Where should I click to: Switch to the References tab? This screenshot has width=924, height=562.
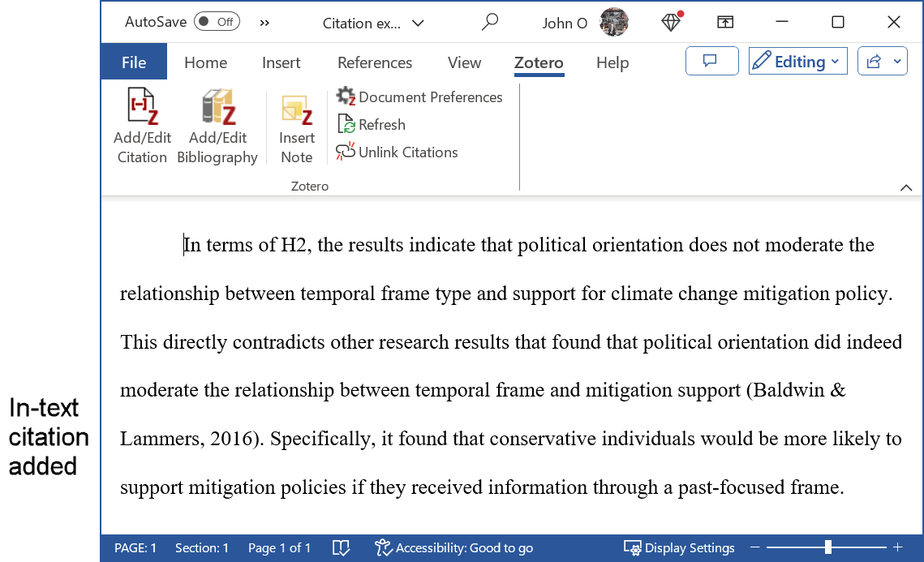374,62
